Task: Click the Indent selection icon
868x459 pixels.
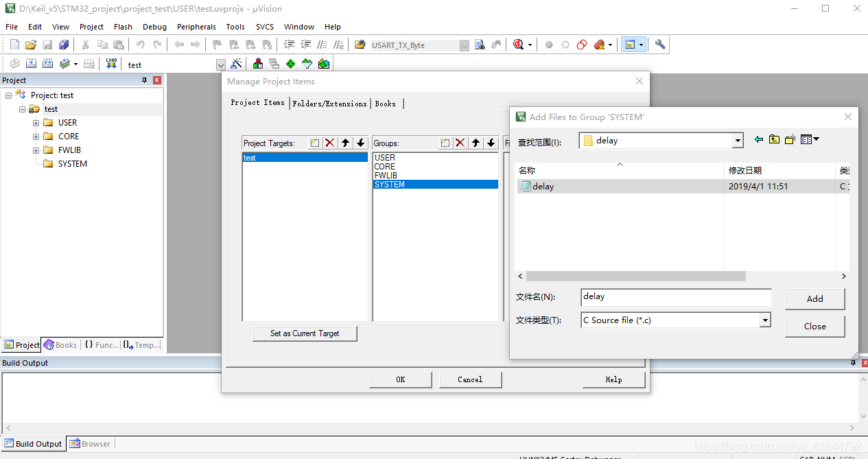Action: coord(289,45)
